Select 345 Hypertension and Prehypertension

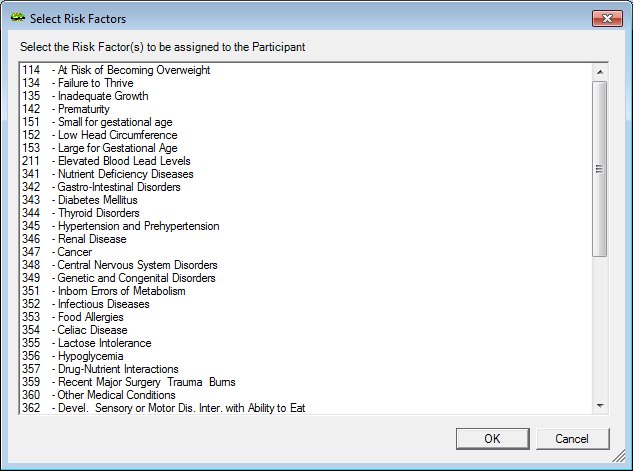(306, 226)
